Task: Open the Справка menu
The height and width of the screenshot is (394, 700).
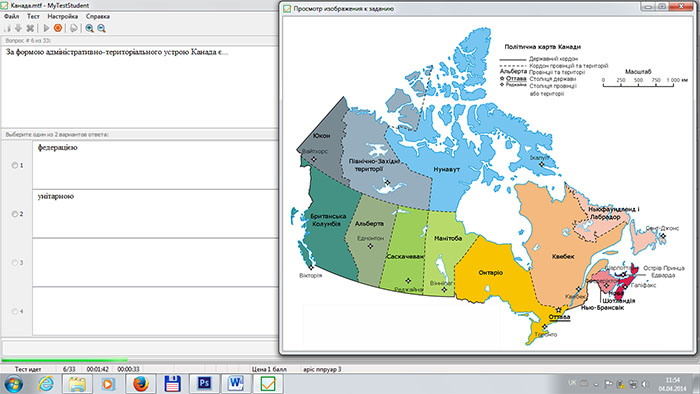Action: coord(98,17)
